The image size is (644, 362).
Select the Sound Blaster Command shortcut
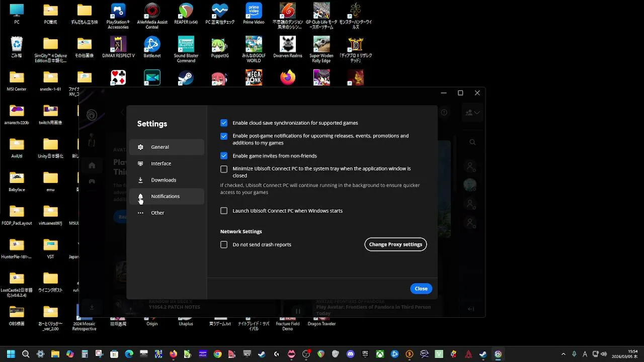pos(186,49)
